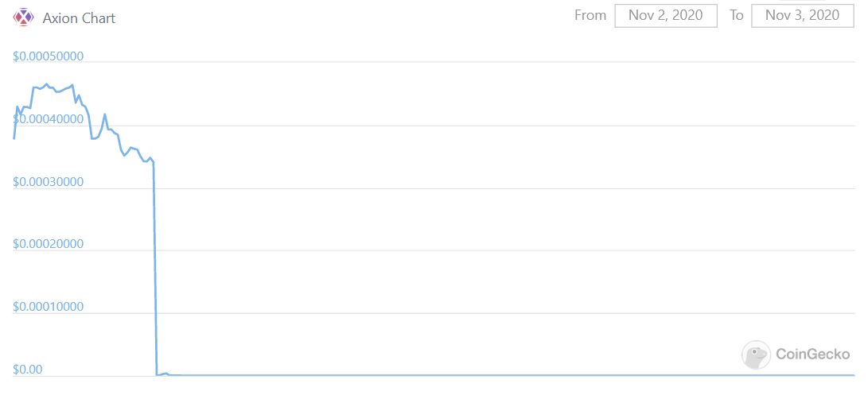Open the From date field 'Nov 2, 2020'

click(x=667, y=15)
